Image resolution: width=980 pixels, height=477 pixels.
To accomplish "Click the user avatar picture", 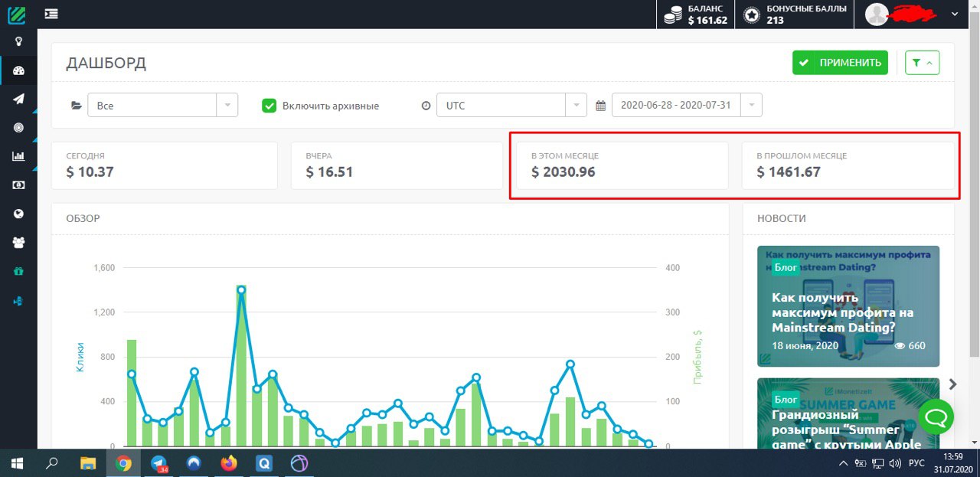I will tap(877, 14).
